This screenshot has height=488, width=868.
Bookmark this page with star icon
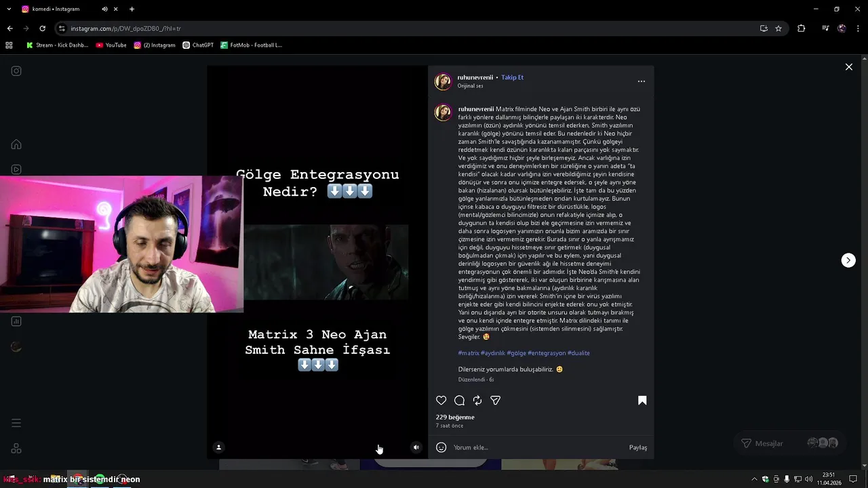pos(778,28)
